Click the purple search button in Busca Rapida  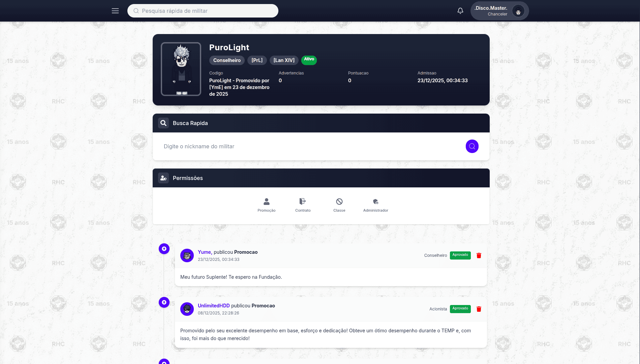point(472,146)
